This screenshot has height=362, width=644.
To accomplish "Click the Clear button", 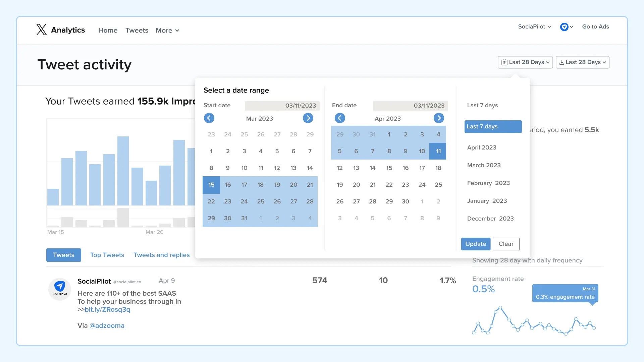I will click(x=506, y=244).
